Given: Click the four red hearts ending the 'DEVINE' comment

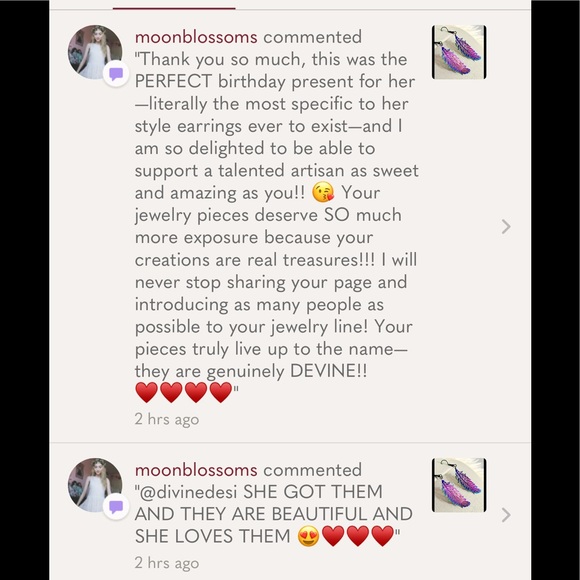Looking at the screenshot, I should pos(184,392).
